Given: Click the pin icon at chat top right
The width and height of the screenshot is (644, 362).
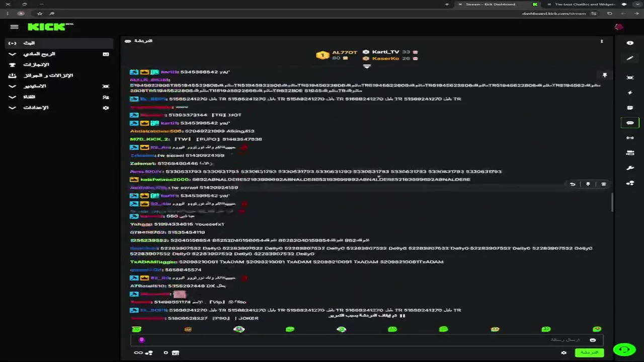Looking at the screenshot, I should point(605,75).
